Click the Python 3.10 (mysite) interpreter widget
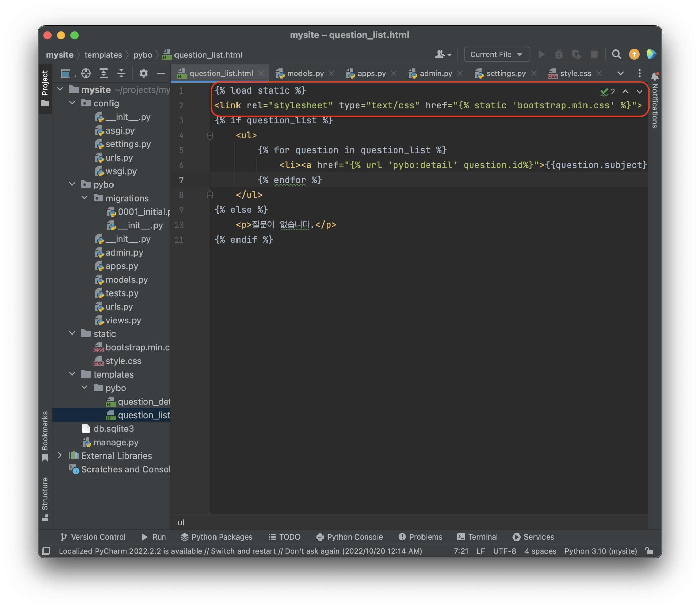Viewport: 700px width, 608px height. [x=600, y=551]
